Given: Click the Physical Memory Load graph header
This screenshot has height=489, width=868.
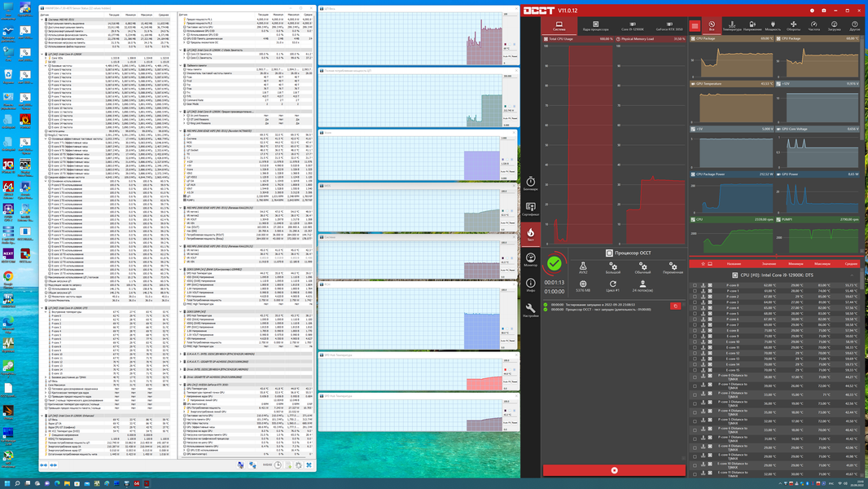Looking at the screenshot, I should tap(651, 39).
